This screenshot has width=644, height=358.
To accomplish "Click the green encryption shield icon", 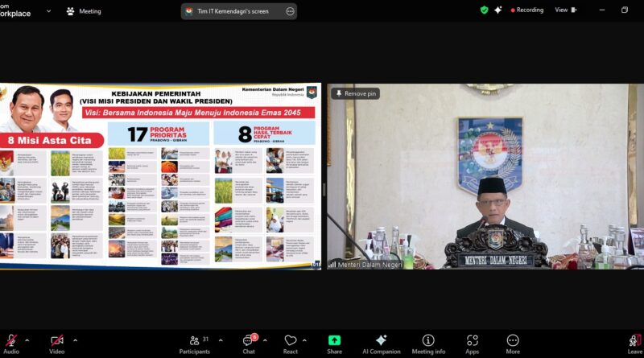I will click(484, 10).
